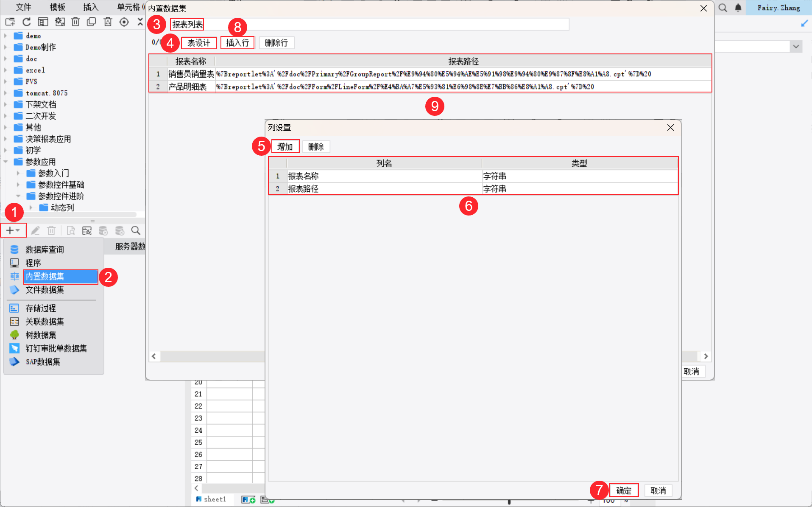Click the collapse arrows icon in the file toolbar
This screenshot has width=812, height=507.
140,22
